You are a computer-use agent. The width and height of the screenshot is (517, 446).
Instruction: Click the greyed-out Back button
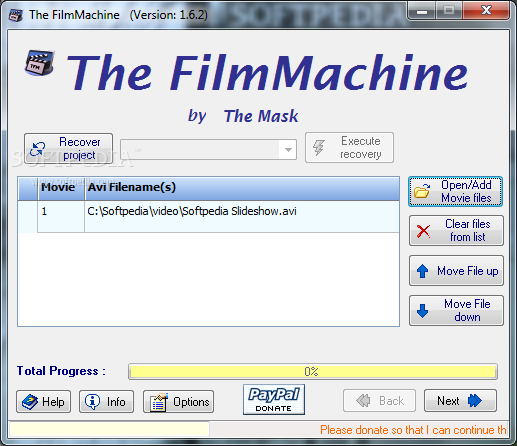[x=379, y=401]
